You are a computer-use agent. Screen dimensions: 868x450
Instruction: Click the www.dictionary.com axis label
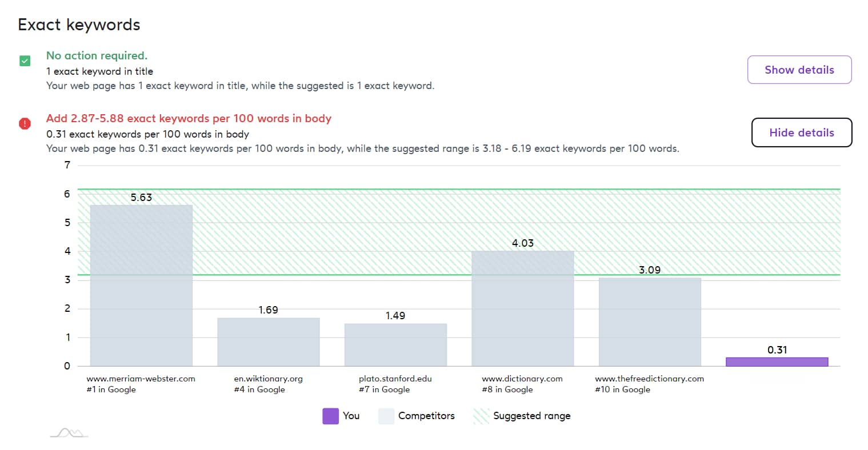click(x=522, y=379)
